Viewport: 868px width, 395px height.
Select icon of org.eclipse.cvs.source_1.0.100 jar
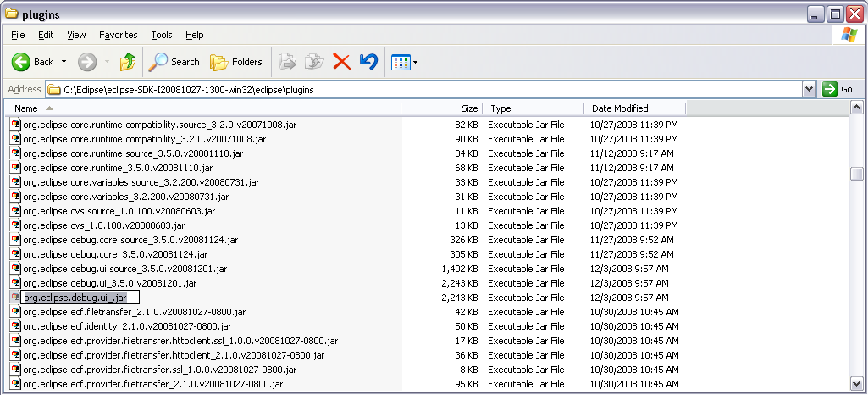[15, 211]
